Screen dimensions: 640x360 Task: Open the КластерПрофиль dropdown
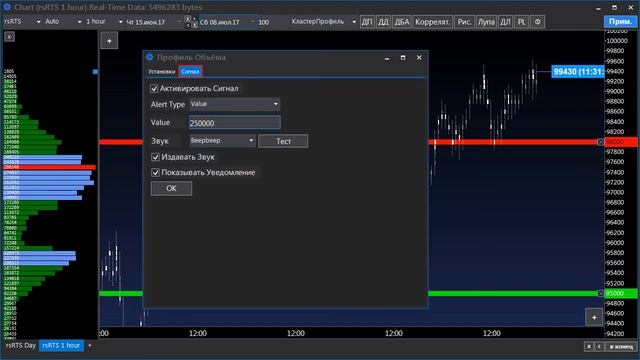(324, 22)
